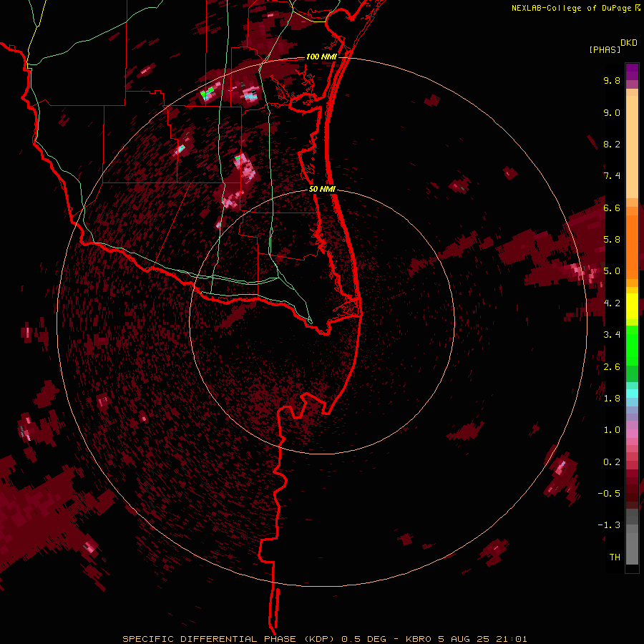Click the 21:01 timestamp in the caption
Image resolution: width=644 pixels, height=644 pixels.
510,639
